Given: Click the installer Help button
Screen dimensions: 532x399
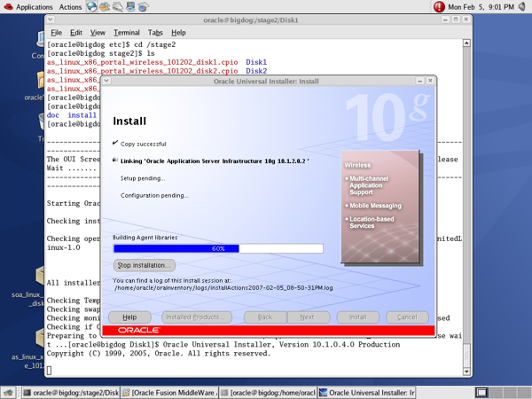Looking at the screenshot, I should 129,317.
